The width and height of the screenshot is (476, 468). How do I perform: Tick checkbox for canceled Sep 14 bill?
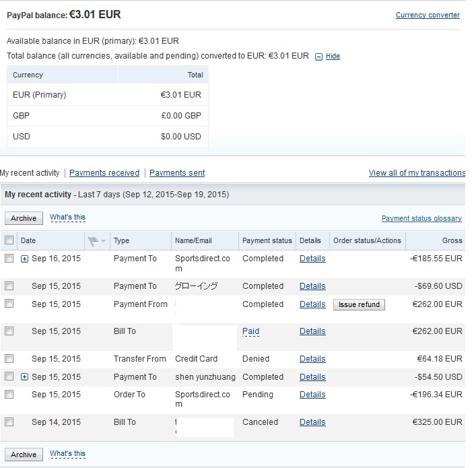coord(9,422)
